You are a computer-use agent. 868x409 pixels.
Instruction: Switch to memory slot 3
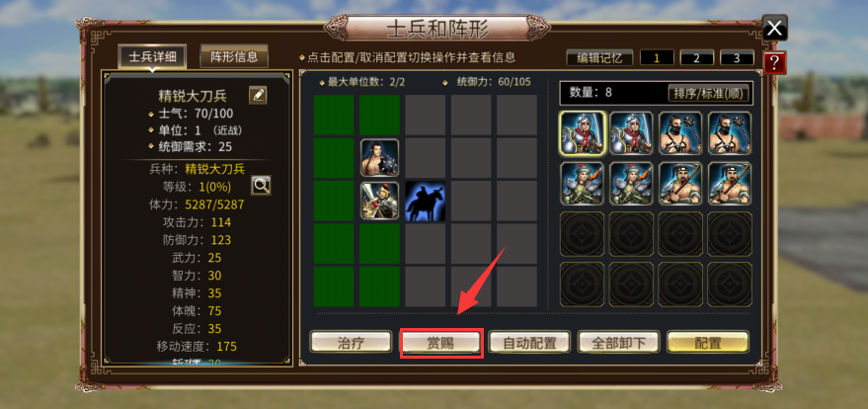(x=737, y=57)
